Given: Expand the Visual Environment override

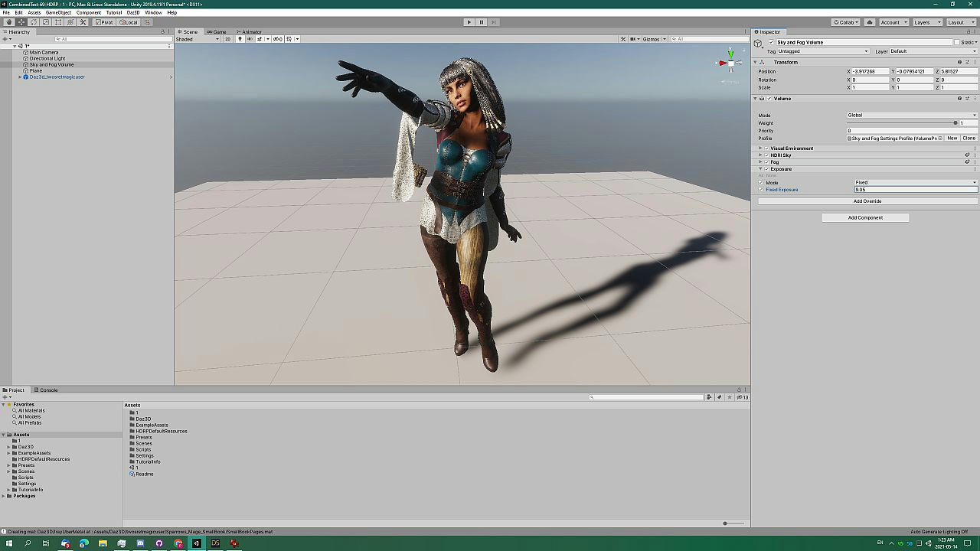Looking at the screenshot, I should tap(760, 148).
